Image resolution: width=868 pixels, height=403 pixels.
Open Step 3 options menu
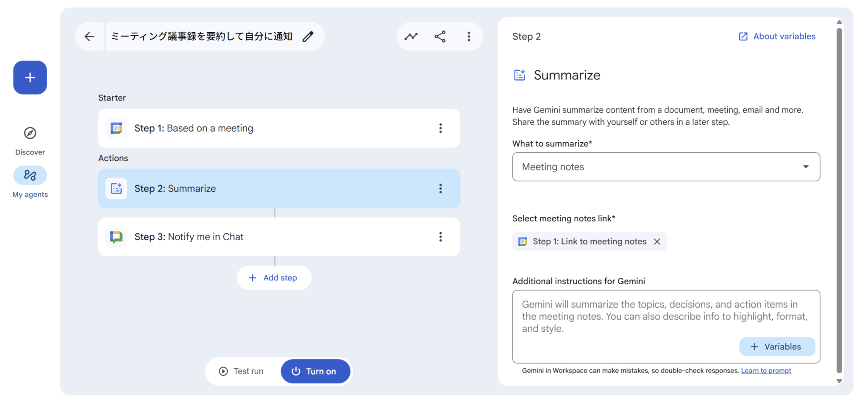(440, 237)
